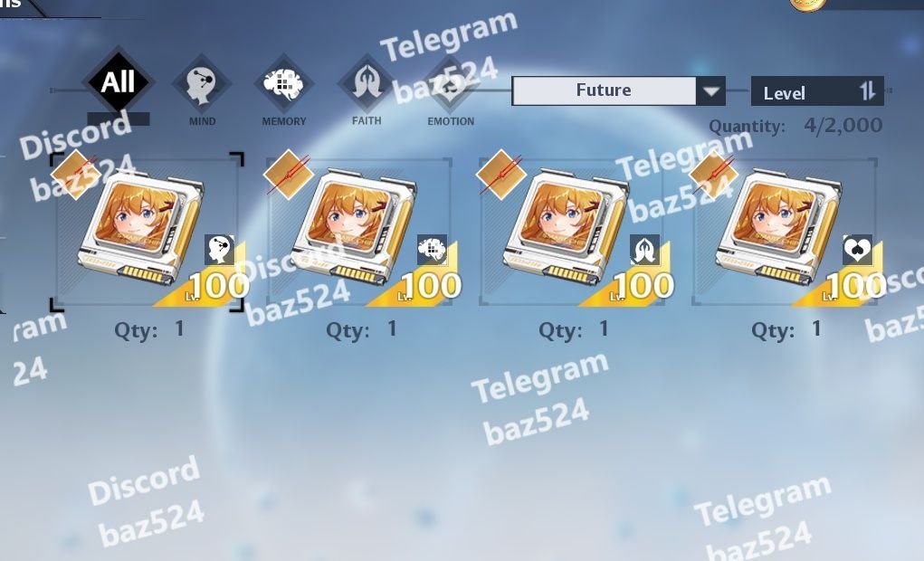Select second chip with Memory badge
The height and width of the screenshot is (561, 924).
click(359, 232)
